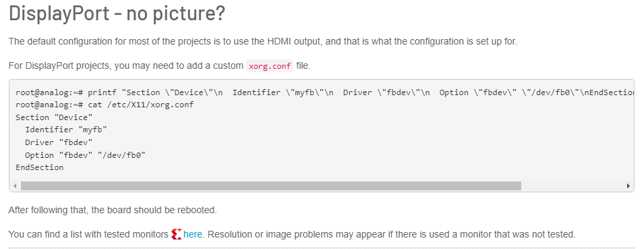Click the 'Resolution or image problems' sentence

pyautogui.click(x=392, y=235)
